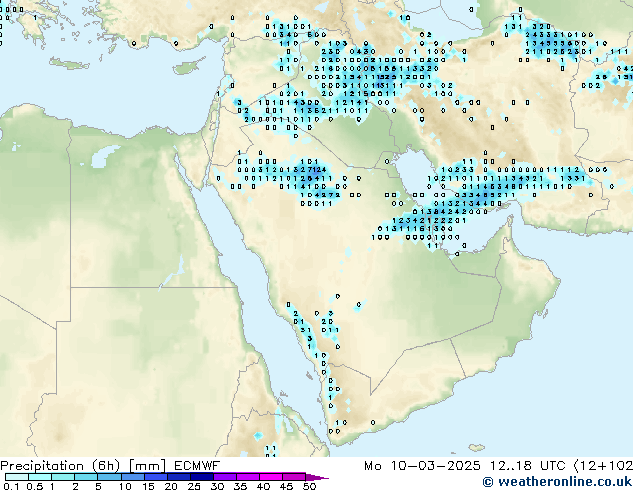Click the '0.5' legend scale label
Viewport: 634px width, 490px height.
35,486
